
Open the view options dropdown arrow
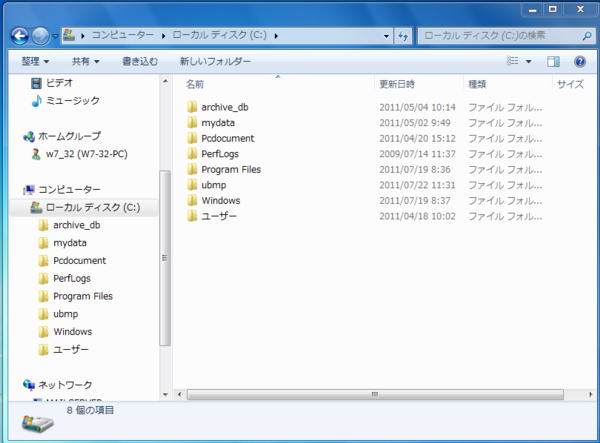coord(528,61)
